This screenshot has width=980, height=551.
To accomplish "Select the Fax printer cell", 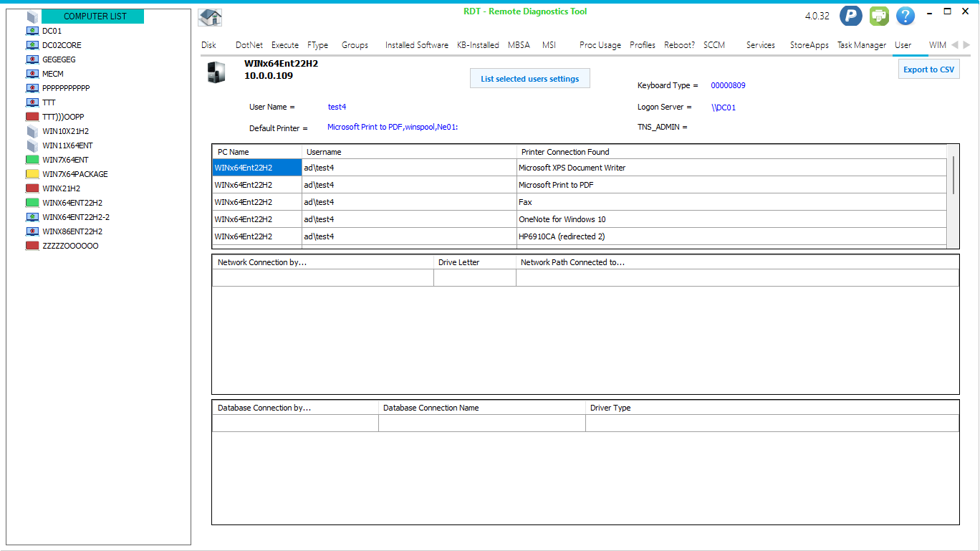I will 731,202.
